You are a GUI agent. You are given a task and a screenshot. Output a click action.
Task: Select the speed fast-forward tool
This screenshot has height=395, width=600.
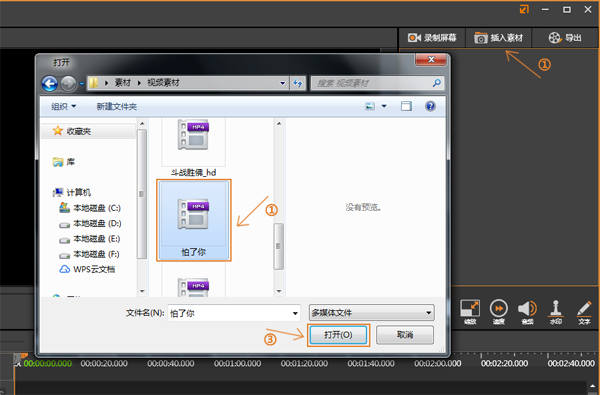click(499, 308)
